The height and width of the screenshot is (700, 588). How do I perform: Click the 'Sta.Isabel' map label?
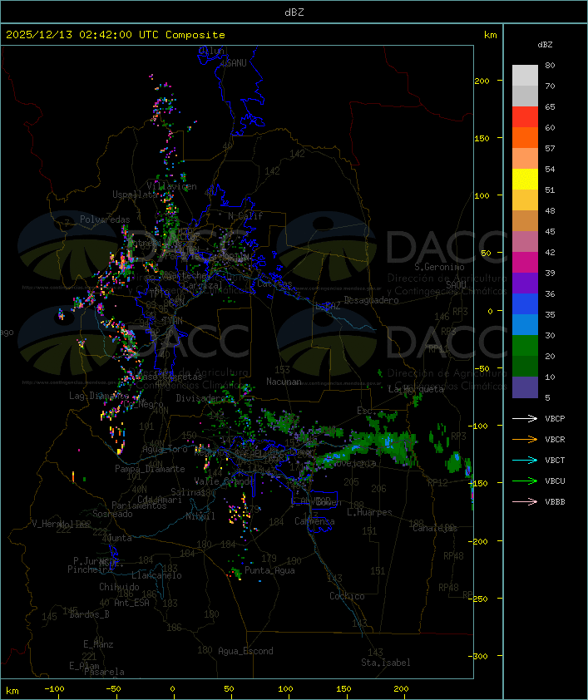tap(386, 663)
